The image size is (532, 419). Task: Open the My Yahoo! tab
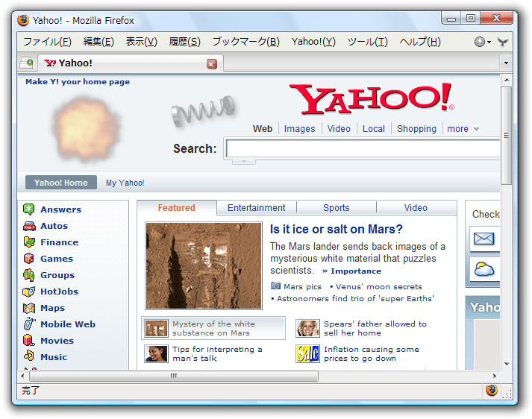coord(125,183)
